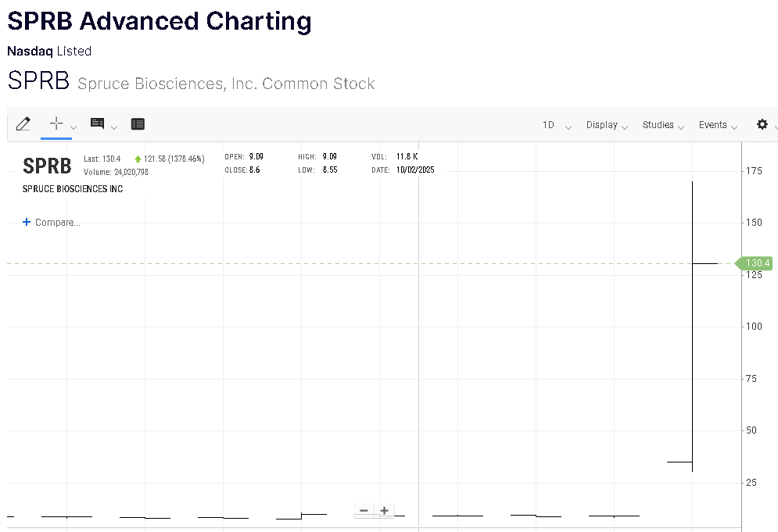Open the 1D interval dropdown
The height and width of the screenshot is (532, 778).
click(556, 125)
